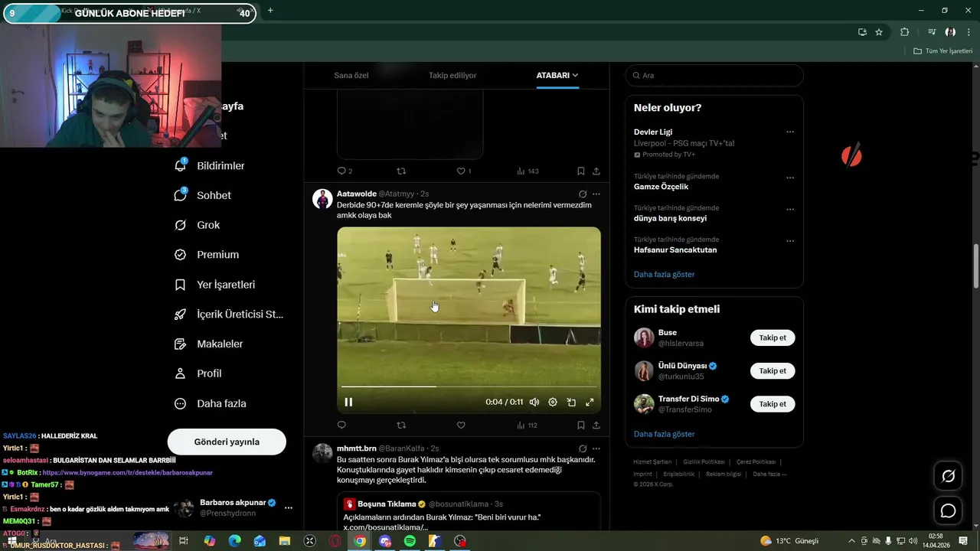Viewport: 980px width, 551px height.
Task: Open Spotify from the taskbar
Action: tap(410, 541)
